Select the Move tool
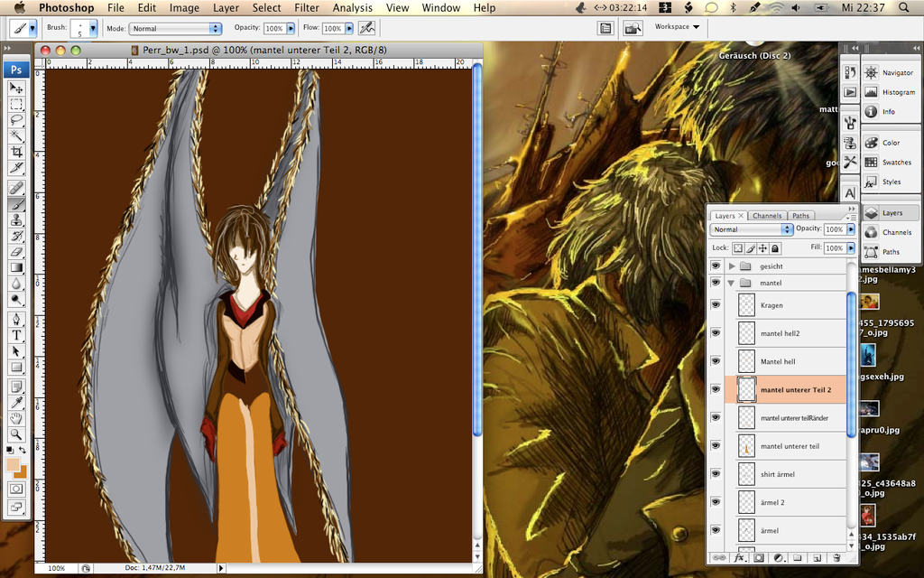 [16, 88]
